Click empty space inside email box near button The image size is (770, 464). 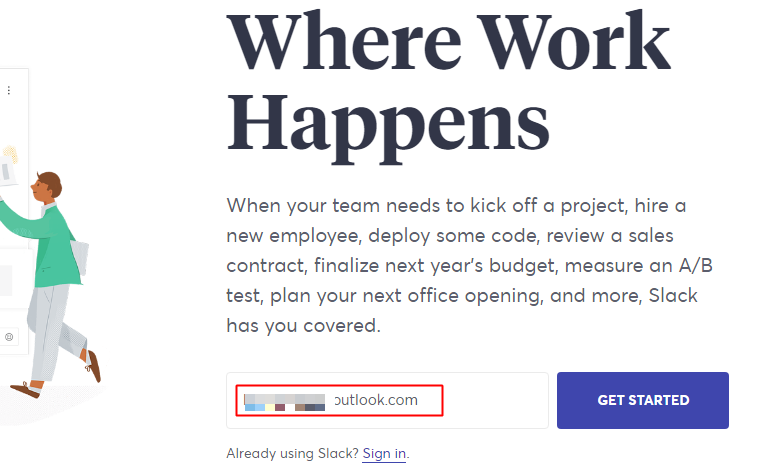[x=496, y=400]
